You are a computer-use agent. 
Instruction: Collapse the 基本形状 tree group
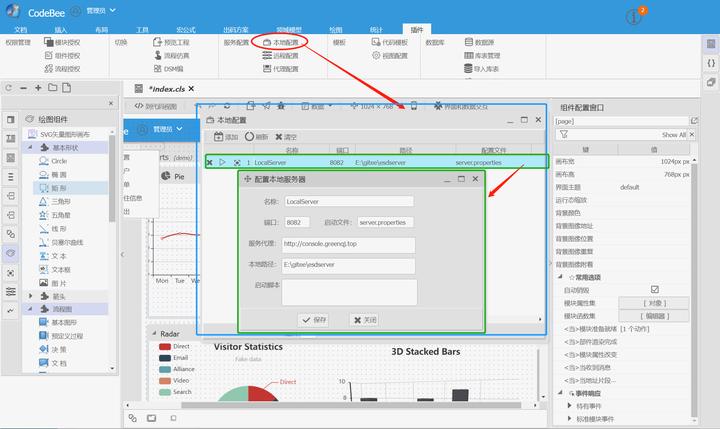coord(31,147)
